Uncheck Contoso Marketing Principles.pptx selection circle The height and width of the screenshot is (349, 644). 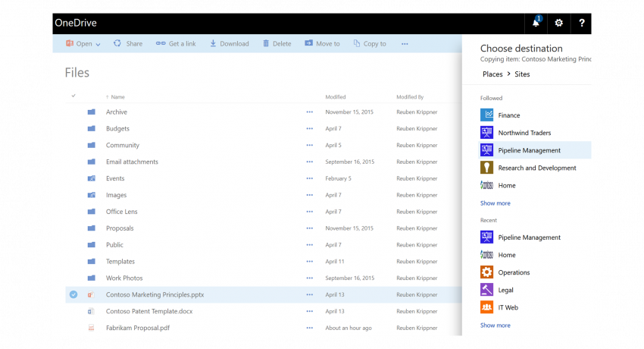coord(73,294)
